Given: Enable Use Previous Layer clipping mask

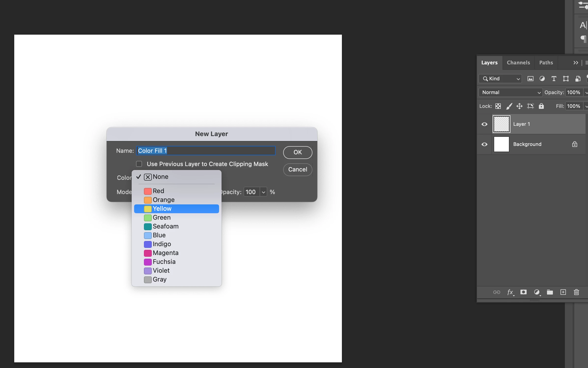Looking at the screenshot, I should pos(139,164).
